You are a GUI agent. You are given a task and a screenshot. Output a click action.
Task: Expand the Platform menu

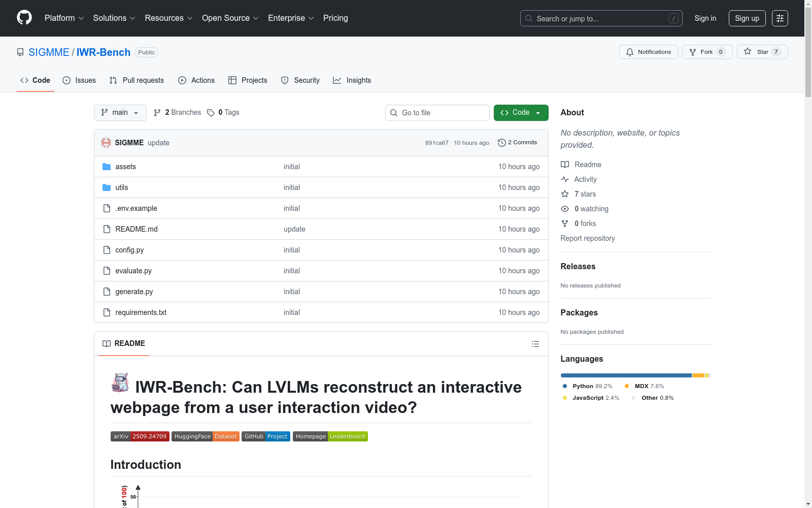click(x=64, y=18)
